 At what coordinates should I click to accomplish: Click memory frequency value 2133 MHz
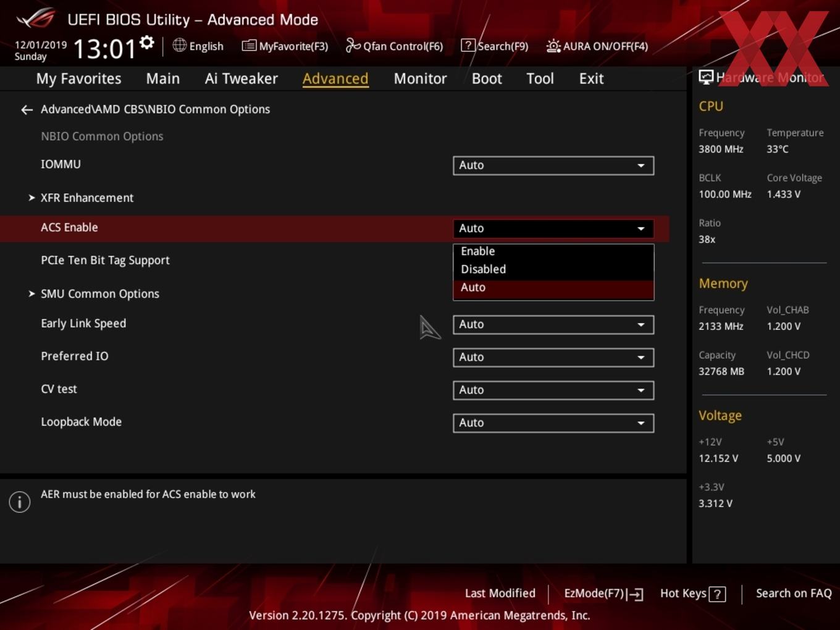click(721, 327)
